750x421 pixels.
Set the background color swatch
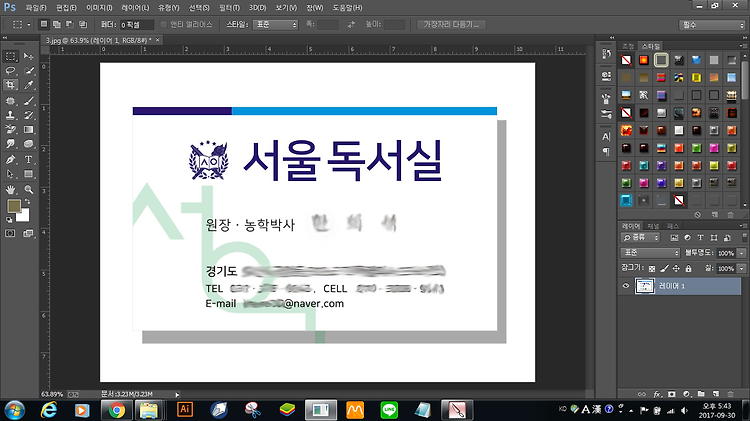click(24, 216)
